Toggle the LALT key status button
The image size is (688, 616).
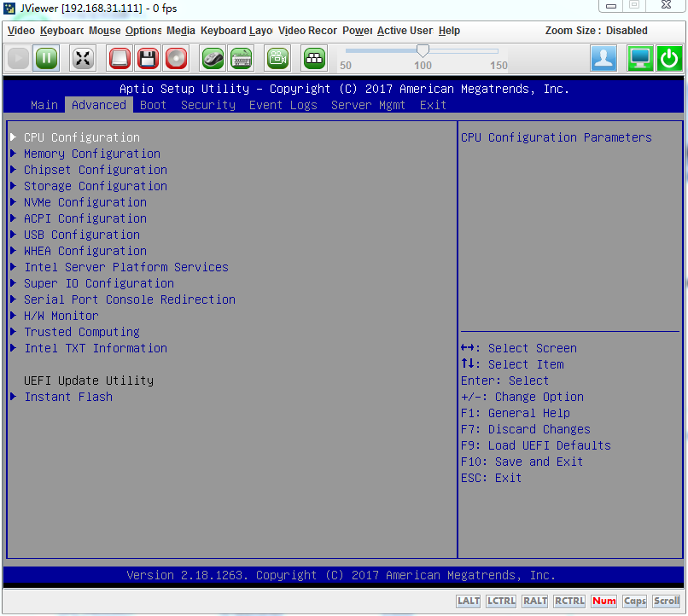(x=468, y=601)
